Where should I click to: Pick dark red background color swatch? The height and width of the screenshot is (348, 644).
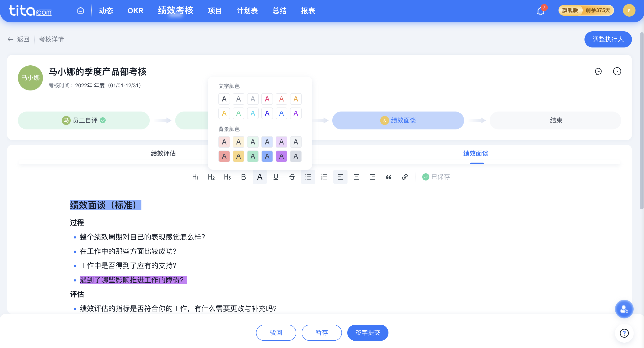pyautogui.click(x=224, y=156)
